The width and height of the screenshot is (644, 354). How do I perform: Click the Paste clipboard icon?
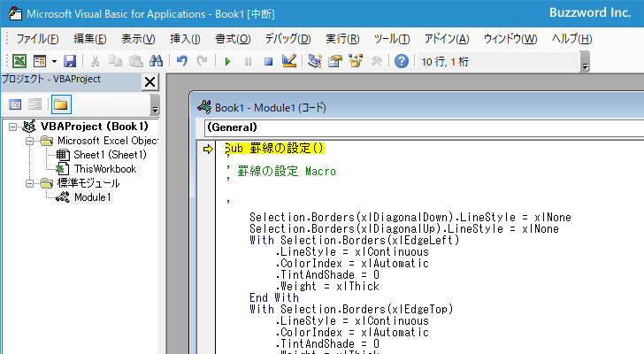coord(135,61)
